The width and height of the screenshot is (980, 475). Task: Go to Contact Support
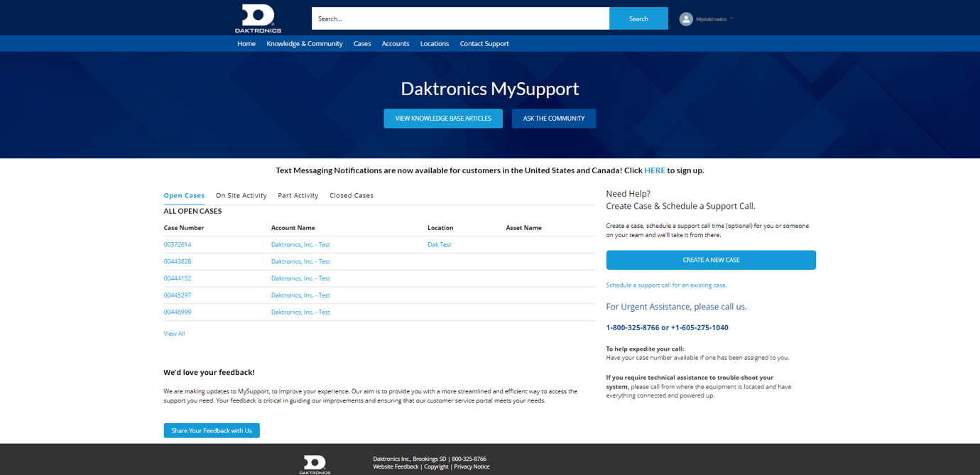(x=484, y=43)
